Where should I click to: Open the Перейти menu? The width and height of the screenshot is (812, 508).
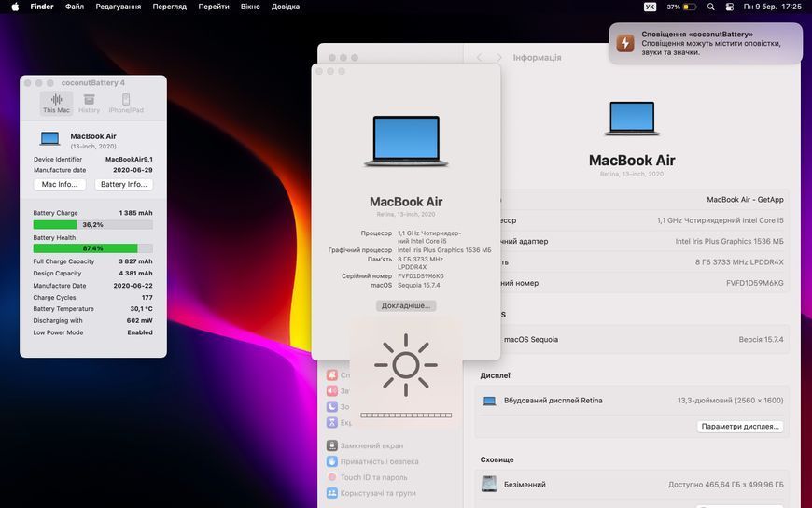click(x=214, y=7)
